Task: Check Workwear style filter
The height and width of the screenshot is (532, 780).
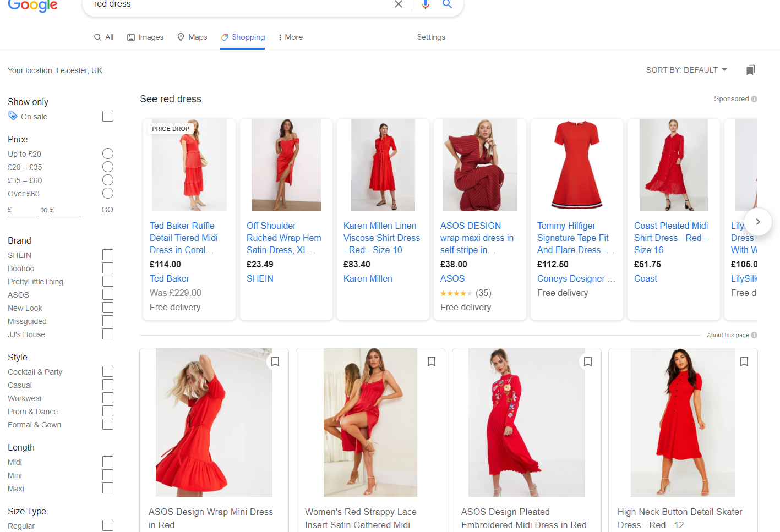Action: [x=108, y=398]
